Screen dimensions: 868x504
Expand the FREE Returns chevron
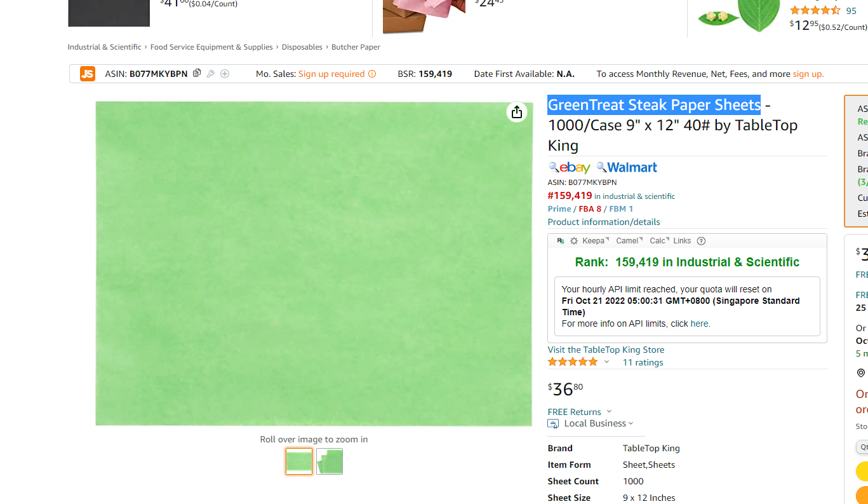coord(609,411)
